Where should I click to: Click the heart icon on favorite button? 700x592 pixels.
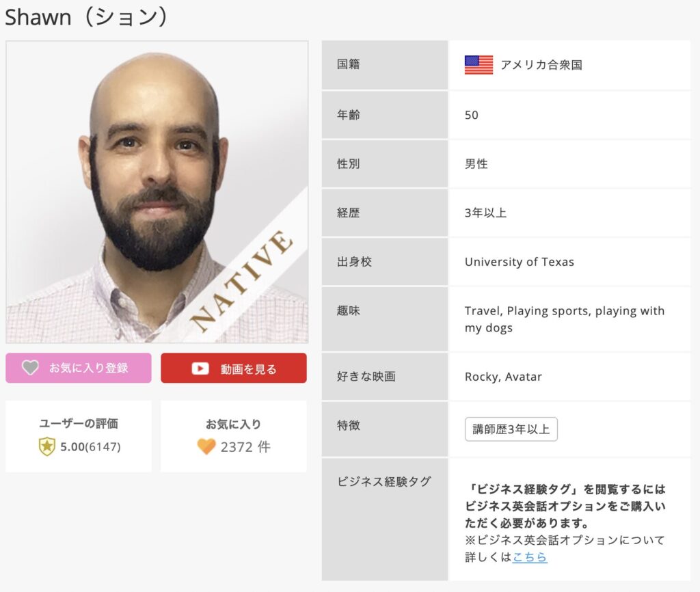click(x=30, y=367)
